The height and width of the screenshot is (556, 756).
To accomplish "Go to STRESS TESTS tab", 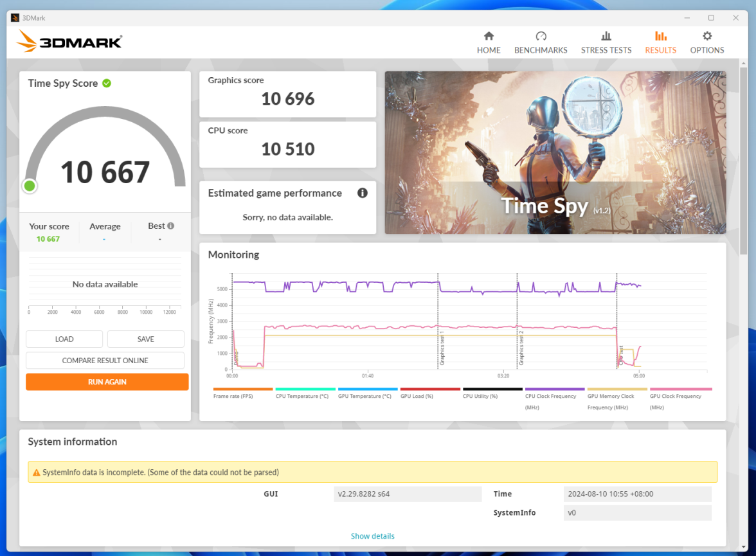I will coord(606,42).
